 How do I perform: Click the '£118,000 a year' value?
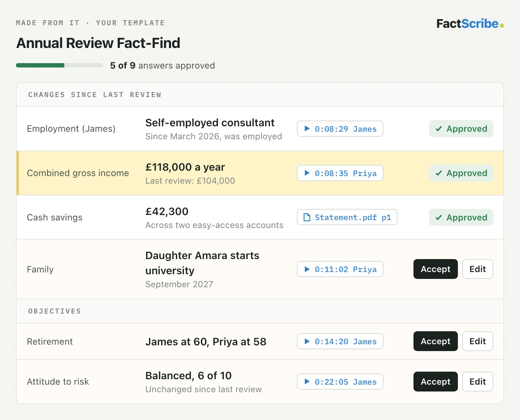tap(185, 167)
